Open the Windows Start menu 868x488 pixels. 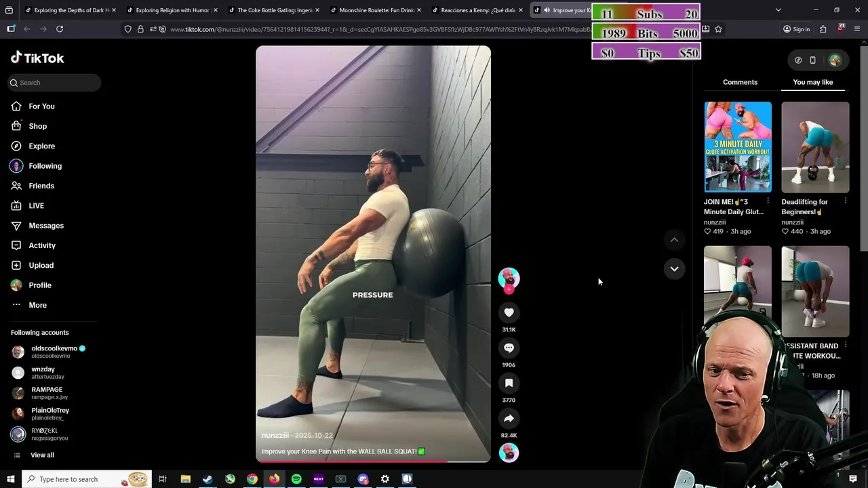click(x=10, y=479)
